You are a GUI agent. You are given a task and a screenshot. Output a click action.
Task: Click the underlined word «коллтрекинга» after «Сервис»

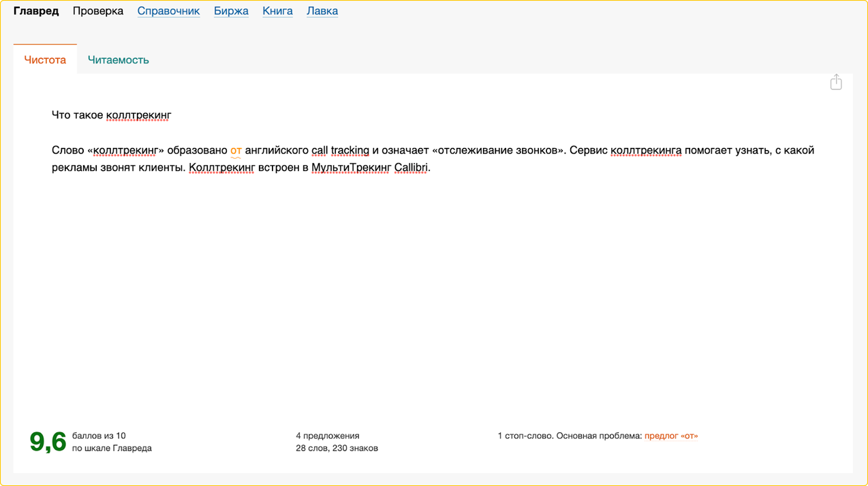[645, 150]
